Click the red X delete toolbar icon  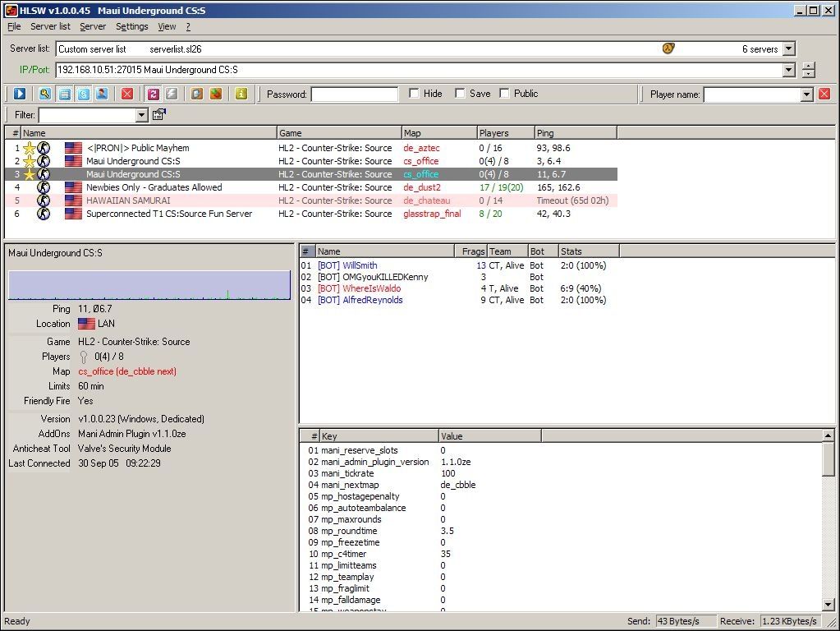point(127,94)
